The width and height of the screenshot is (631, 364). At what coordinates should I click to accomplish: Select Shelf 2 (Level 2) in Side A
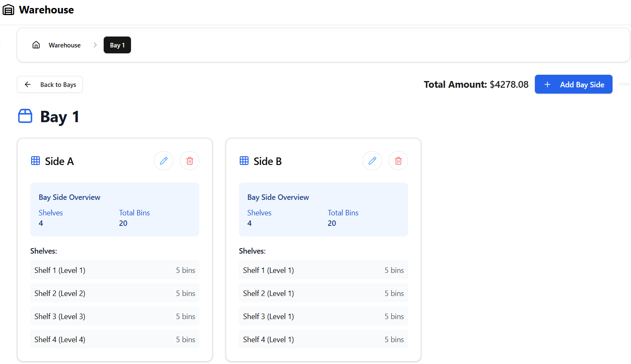pyautogui.click(x=115, y=293)
